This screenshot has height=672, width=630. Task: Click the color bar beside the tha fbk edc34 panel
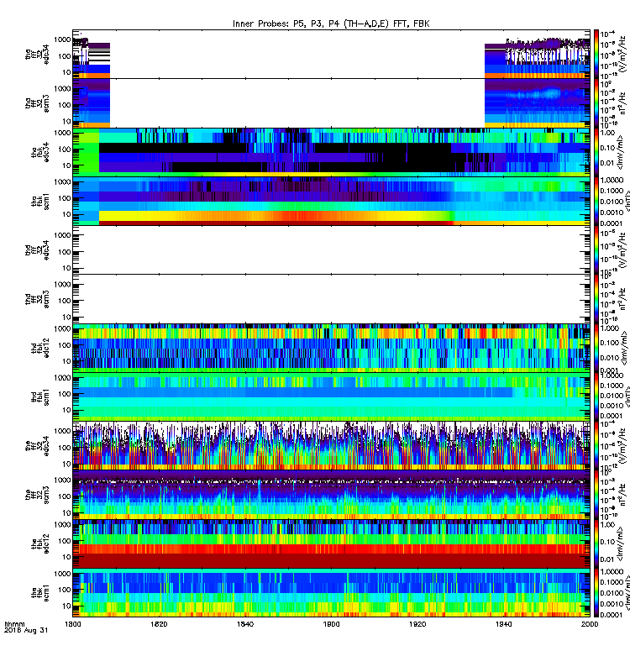[596, 152]
